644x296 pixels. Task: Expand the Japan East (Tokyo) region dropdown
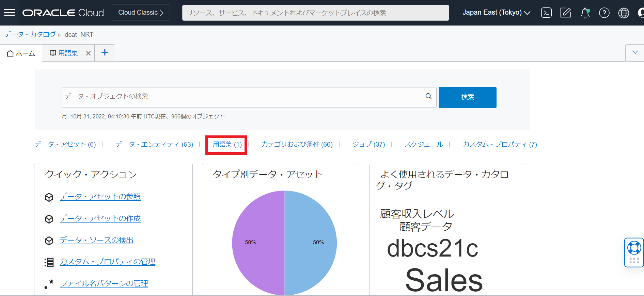coord(496,13)
